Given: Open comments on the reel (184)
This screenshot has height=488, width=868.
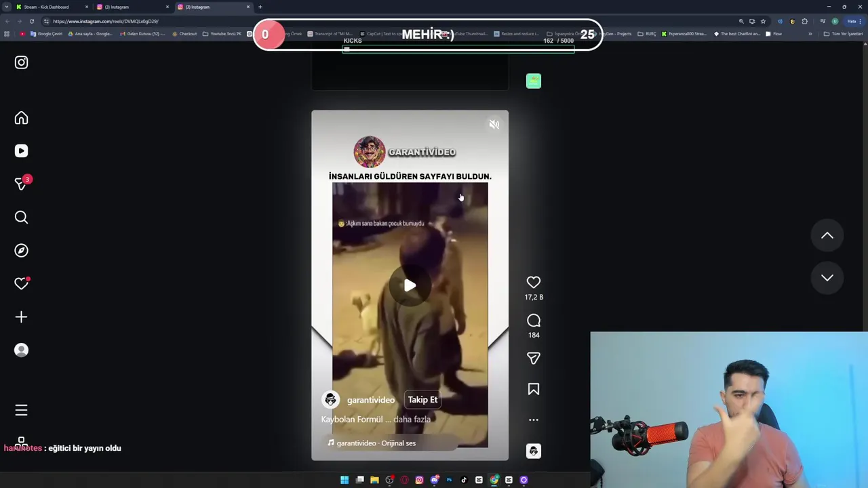Looking at the screenshot, I should [534, 321].
